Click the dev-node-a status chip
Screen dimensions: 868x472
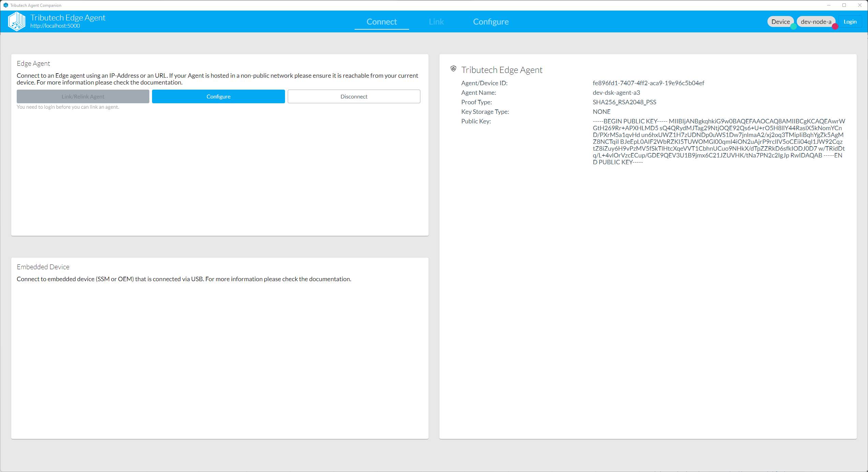click(816, 21)
